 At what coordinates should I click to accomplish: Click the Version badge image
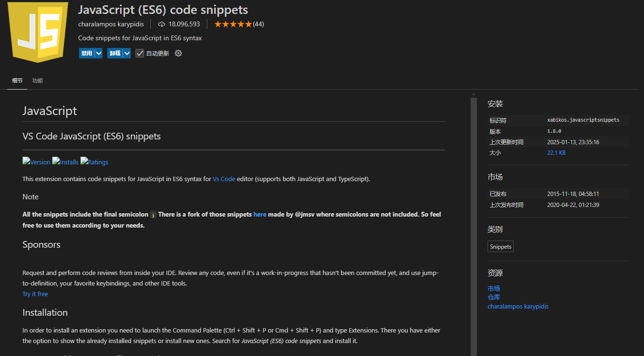pos(36,162)
